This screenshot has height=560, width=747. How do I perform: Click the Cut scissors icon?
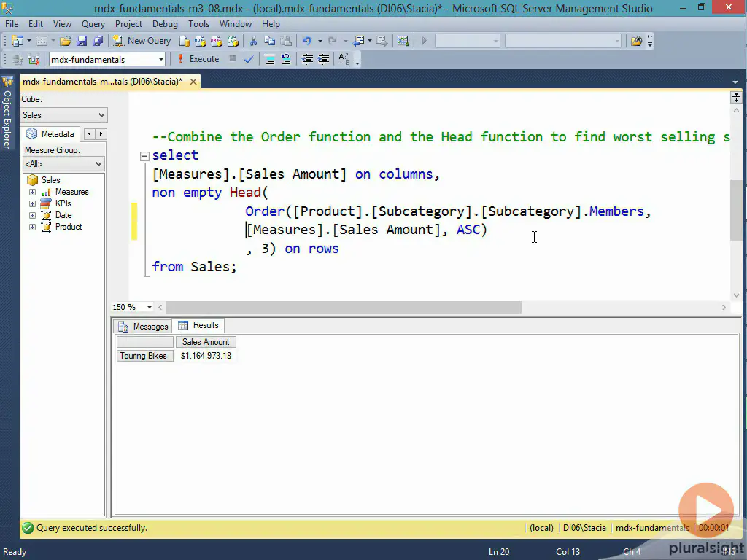tap(253, 41)
